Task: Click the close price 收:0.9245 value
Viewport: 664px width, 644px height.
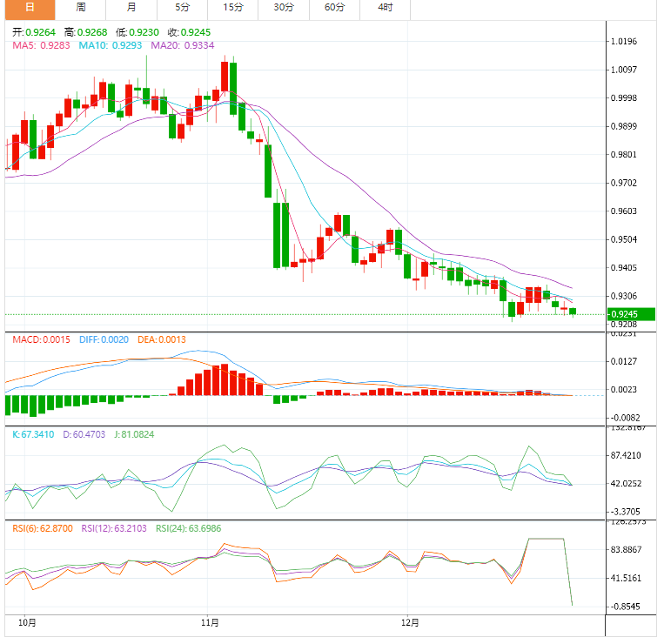Action: (189, 32)
